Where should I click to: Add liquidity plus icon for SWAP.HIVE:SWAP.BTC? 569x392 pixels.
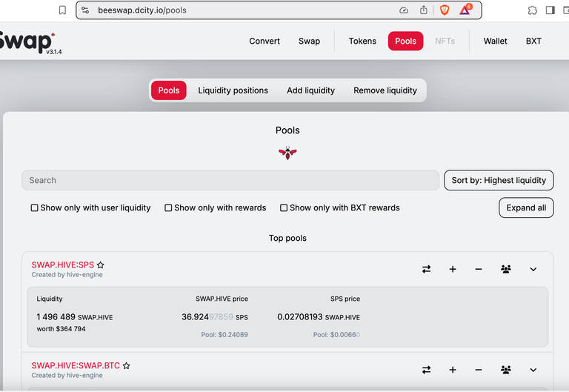click(453, 370)
